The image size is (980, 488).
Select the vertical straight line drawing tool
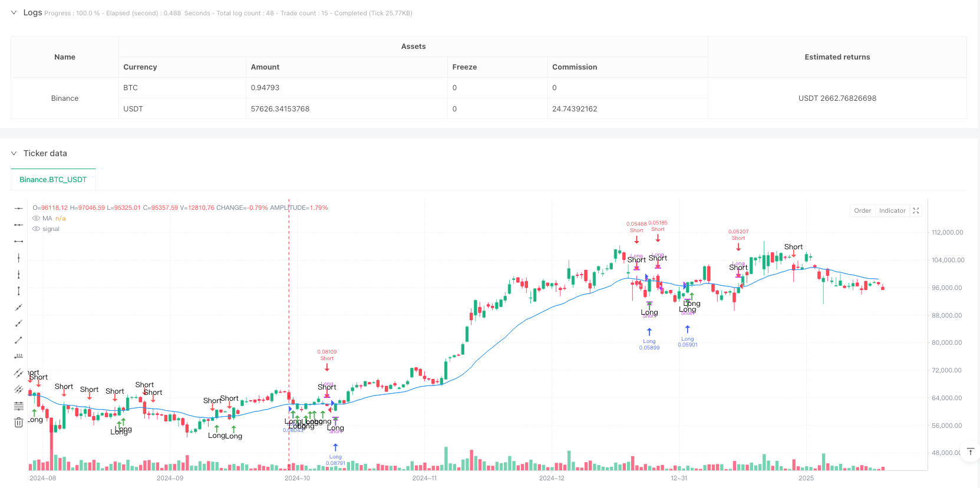coord(19,258)
